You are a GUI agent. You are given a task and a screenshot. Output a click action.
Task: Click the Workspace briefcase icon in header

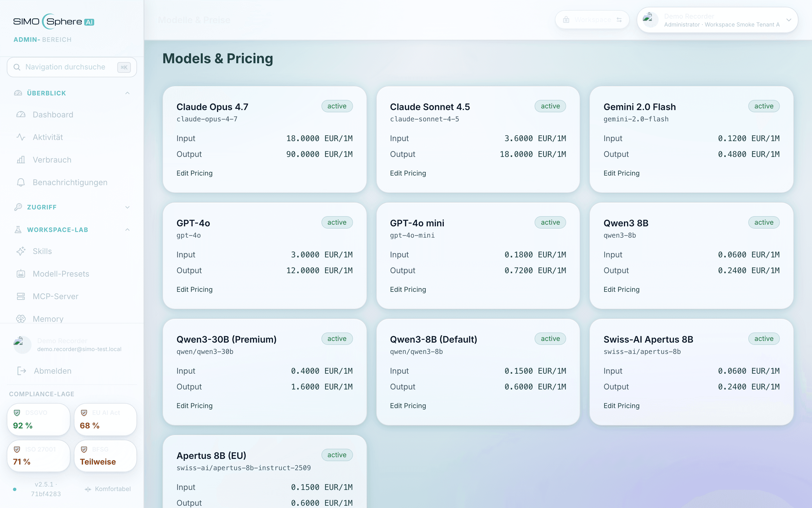coord(566,19)
